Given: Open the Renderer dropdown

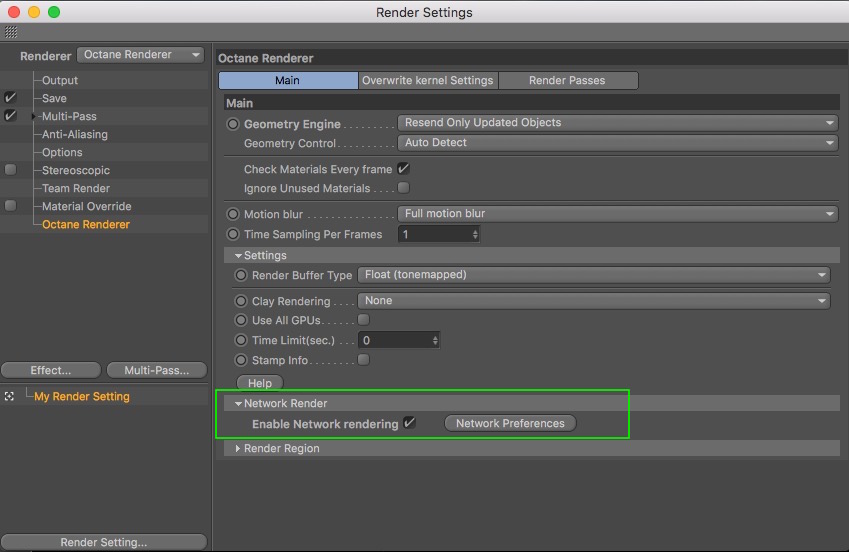Looking at the screenshot, I should coord(140,55).
